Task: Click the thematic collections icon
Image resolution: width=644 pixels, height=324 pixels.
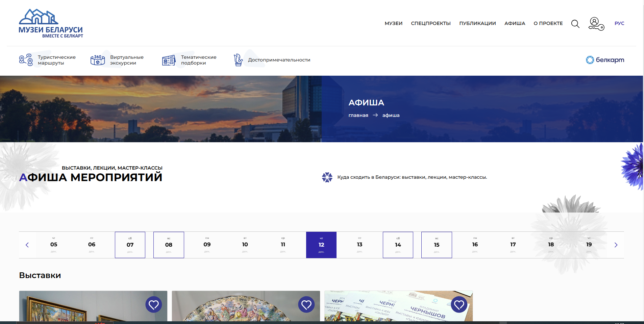Action: pos(169,60)
